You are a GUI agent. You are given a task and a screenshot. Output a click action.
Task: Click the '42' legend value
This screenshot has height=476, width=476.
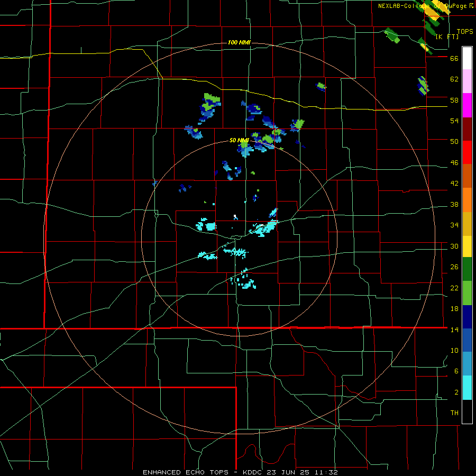coord(454,184)
